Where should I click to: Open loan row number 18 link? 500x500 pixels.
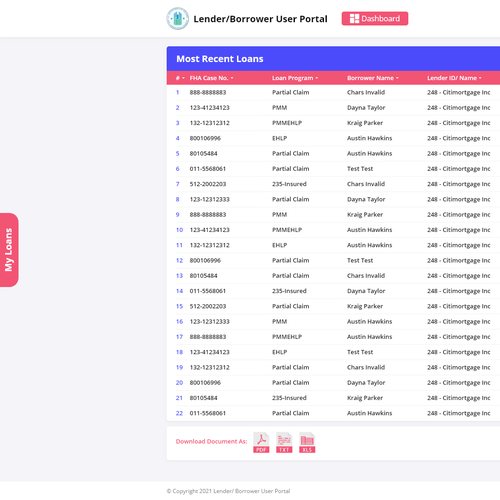tap(179, 352)
